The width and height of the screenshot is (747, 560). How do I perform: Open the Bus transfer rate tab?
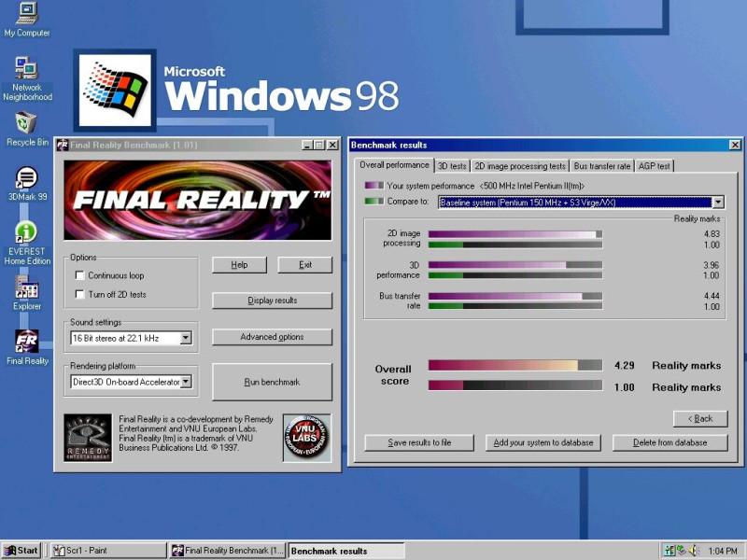coord(601,166)
